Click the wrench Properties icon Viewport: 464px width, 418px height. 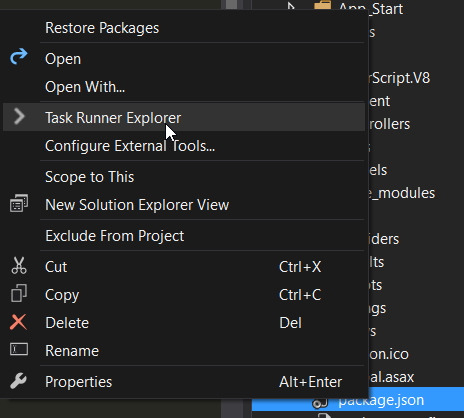pos(18,381)
